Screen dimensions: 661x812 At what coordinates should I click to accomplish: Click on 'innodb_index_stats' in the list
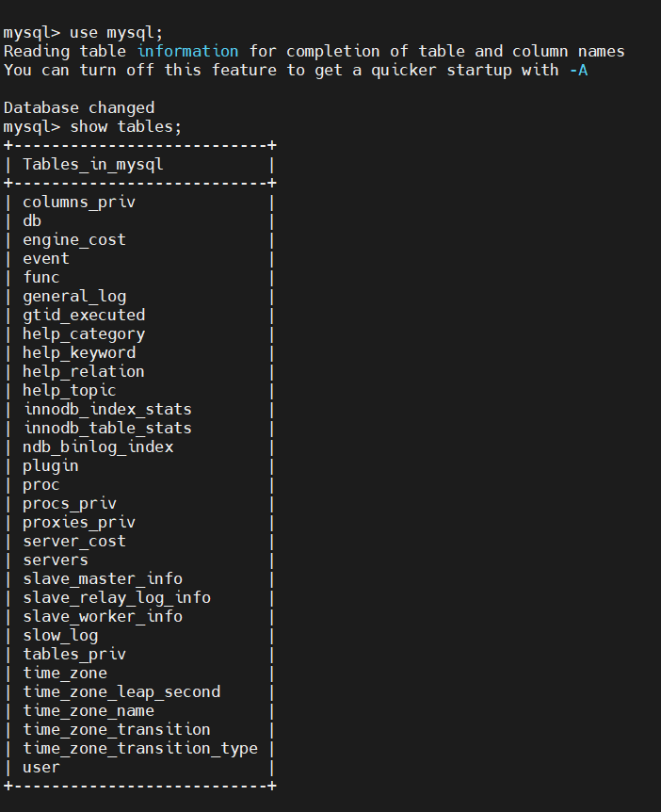click(107, 409)
